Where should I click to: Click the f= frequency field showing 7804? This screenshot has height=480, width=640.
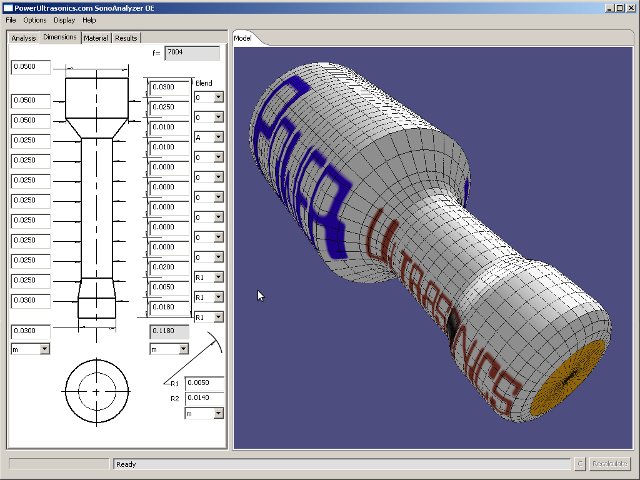click(192, 53)
